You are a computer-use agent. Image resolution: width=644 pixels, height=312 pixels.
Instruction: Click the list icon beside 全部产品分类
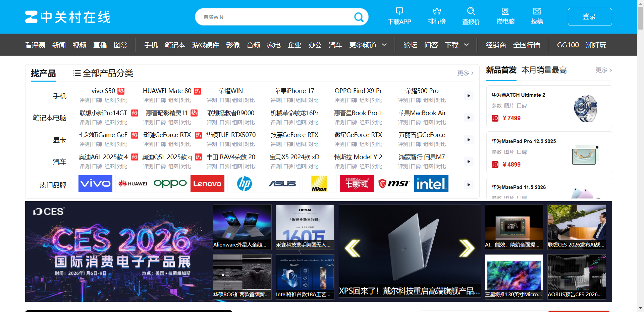pyautogui.click(x=76, y=73)
